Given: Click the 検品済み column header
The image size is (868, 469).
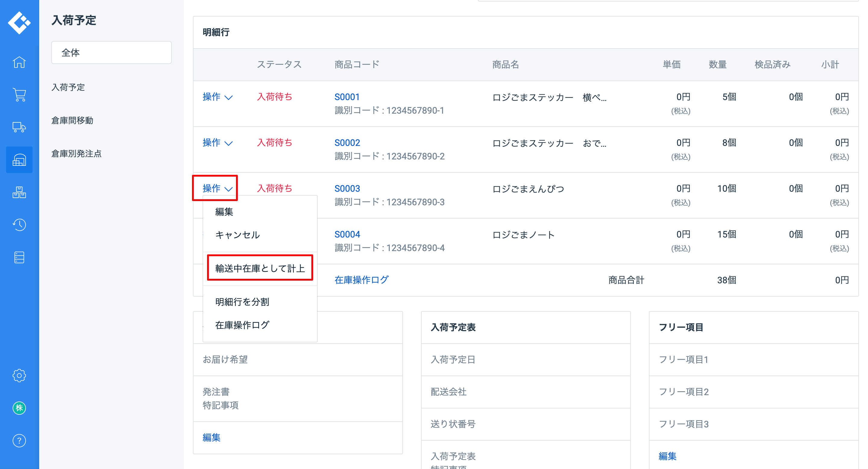Looking at the screenshot, I should point(772,65).
